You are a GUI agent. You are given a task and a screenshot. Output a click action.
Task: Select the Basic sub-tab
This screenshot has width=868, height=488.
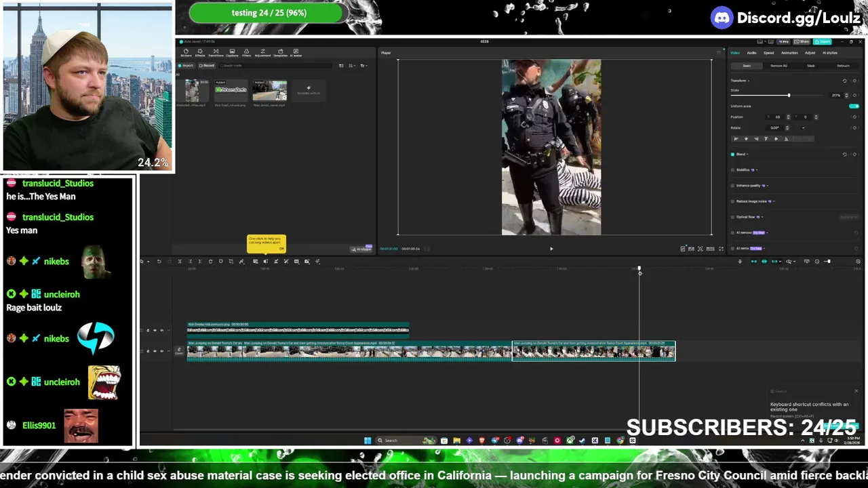747,66
